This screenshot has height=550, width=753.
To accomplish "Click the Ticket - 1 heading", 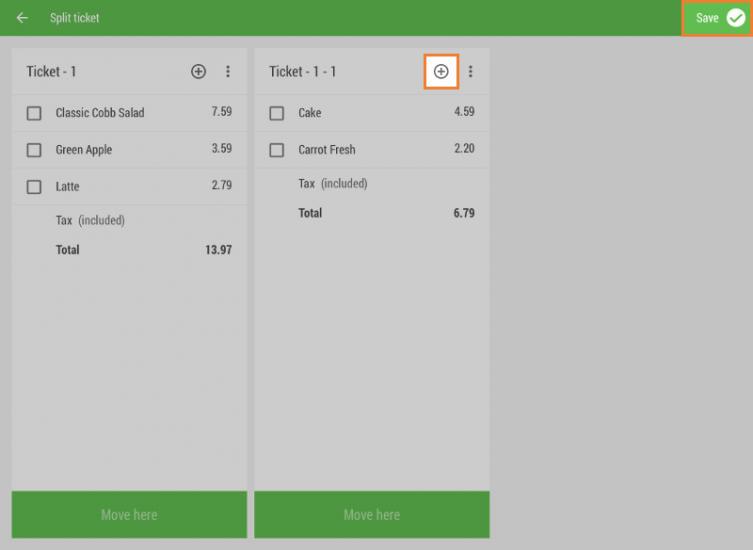I will [x=51, y=72].
